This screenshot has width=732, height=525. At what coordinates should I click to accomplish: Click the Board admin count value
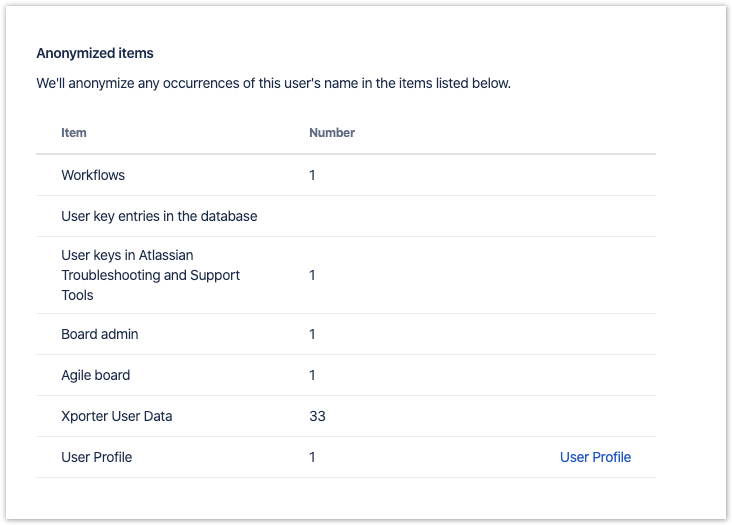tap(313, 334)
